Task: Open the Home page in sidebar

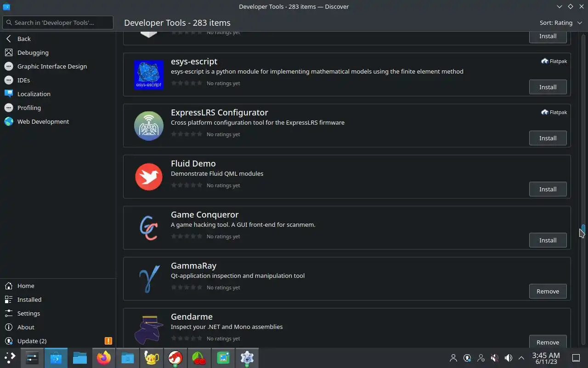Action: pos(58,286)
